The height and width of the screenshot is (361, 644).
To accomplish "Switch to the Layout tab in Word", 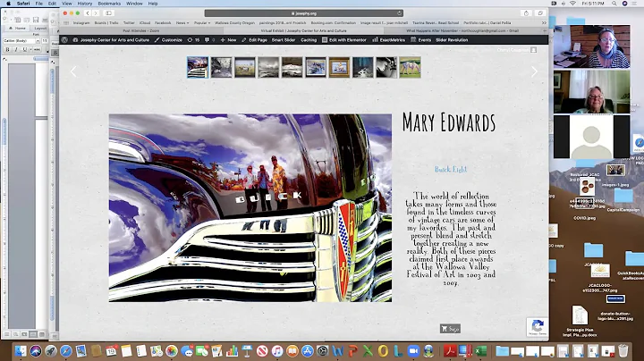I will click(40, 29).
